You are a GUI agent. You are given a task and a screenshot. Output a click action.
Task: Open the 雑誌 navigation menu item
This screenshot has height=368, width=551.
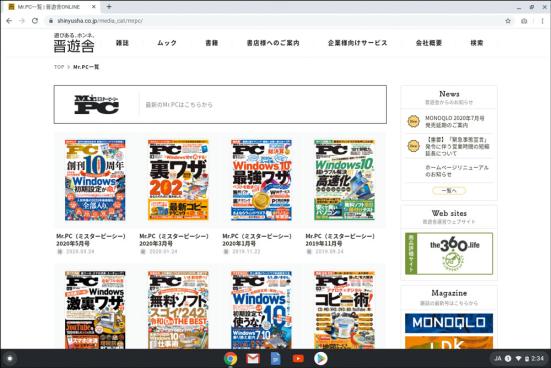(122, 43)
